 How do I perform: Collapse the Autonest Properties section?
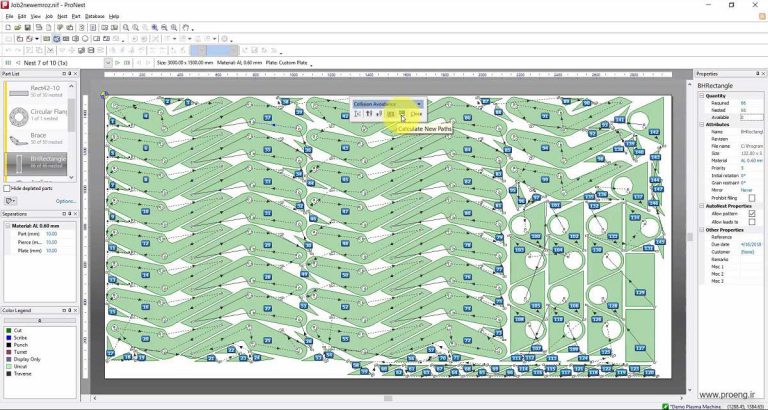[x=701, y=206]
